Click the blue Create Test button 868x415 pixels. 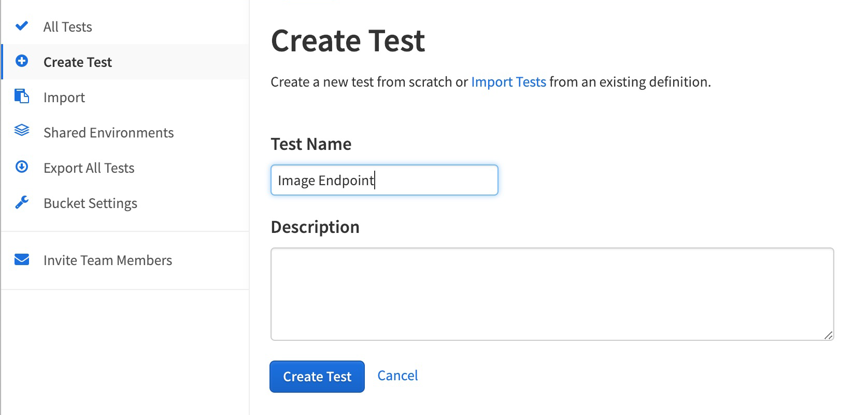(317, 377)
